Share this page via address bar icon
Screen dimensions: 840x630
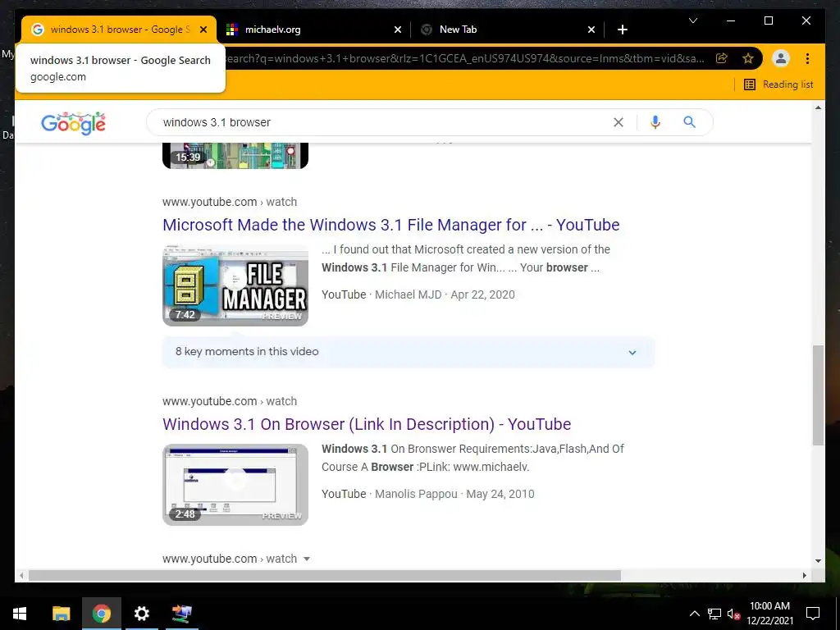pos(722,58)
